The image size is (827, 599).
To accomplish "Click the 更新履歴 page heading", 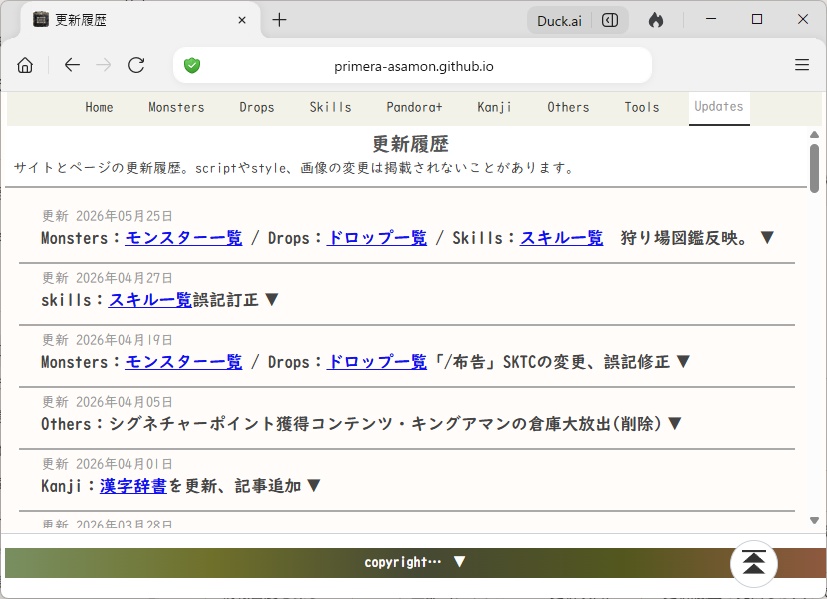I will (410, 144).
